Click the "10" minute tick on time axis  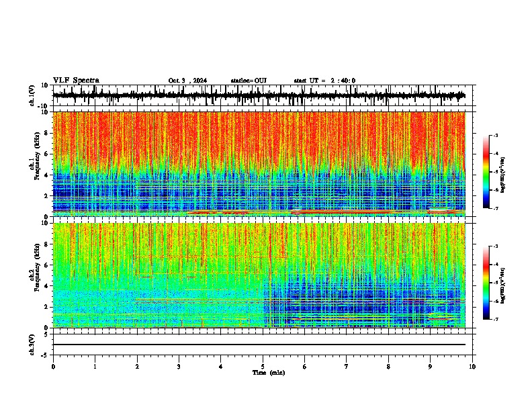[x=472, y=366]
